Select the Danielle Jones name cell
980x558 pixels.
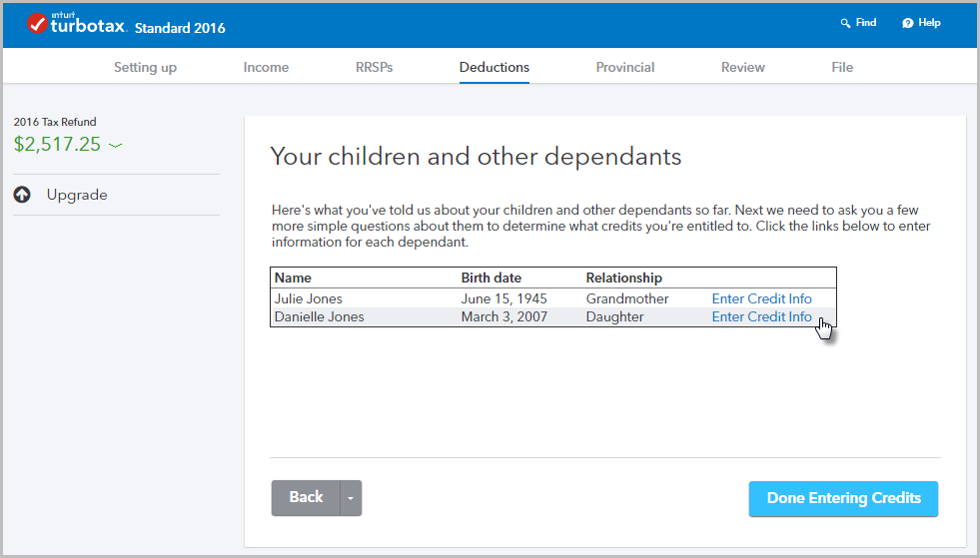319,316
